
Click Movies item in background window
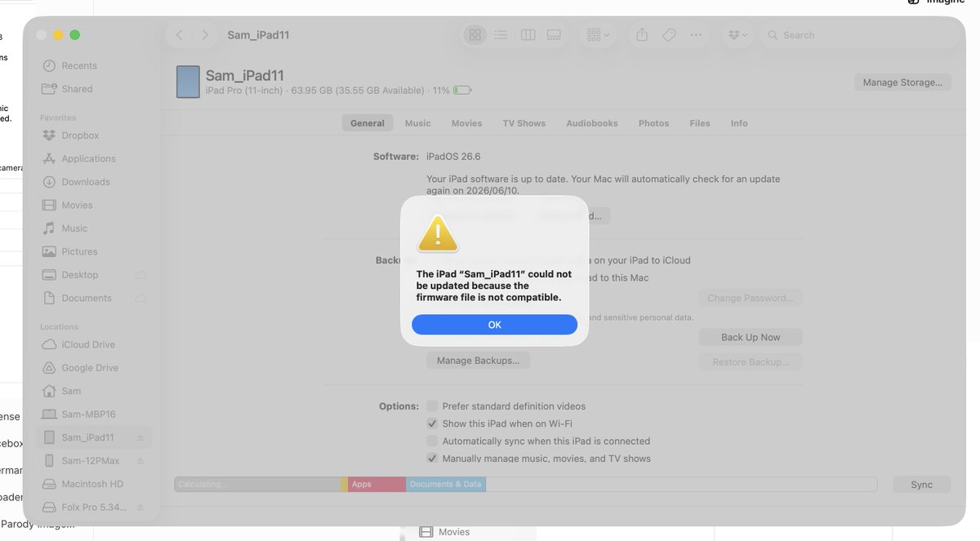pyautogui.click(x=454, y=532)
